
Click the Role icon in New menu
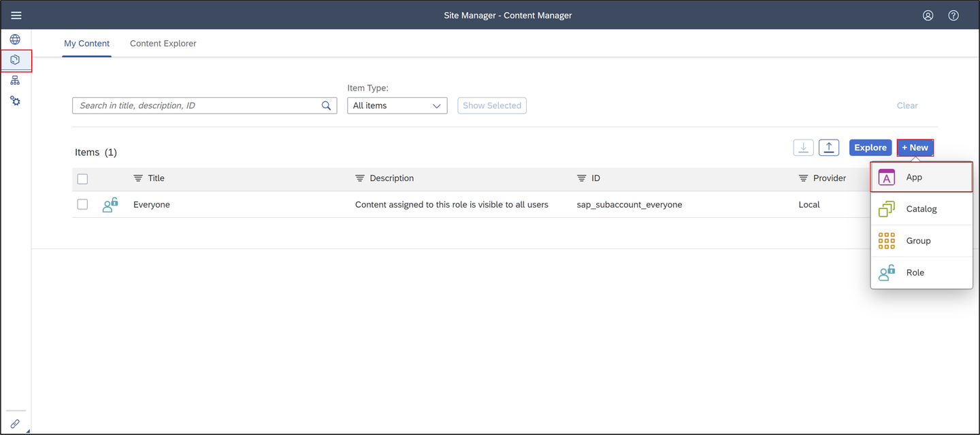click(x=886, y=272)
